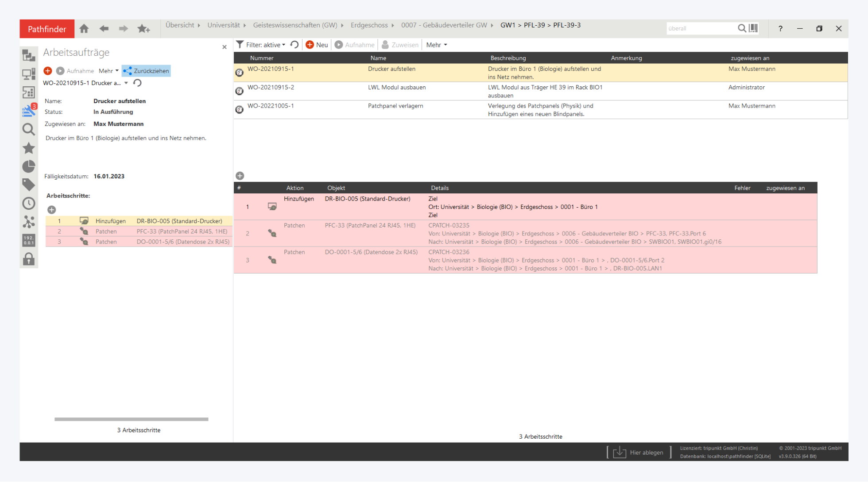Click the tag labels sidebar icon
The image size is (868, 482).
tap(29, 185)
